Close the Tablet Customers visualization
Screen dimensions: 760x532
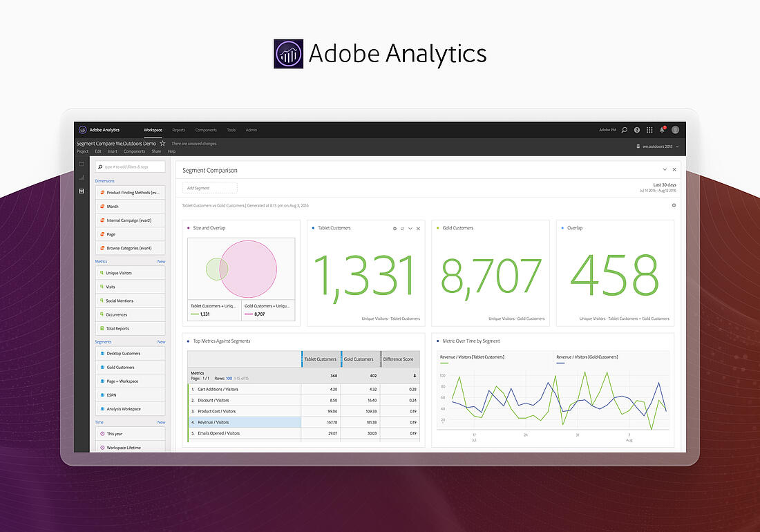click(x=418, y=228)
